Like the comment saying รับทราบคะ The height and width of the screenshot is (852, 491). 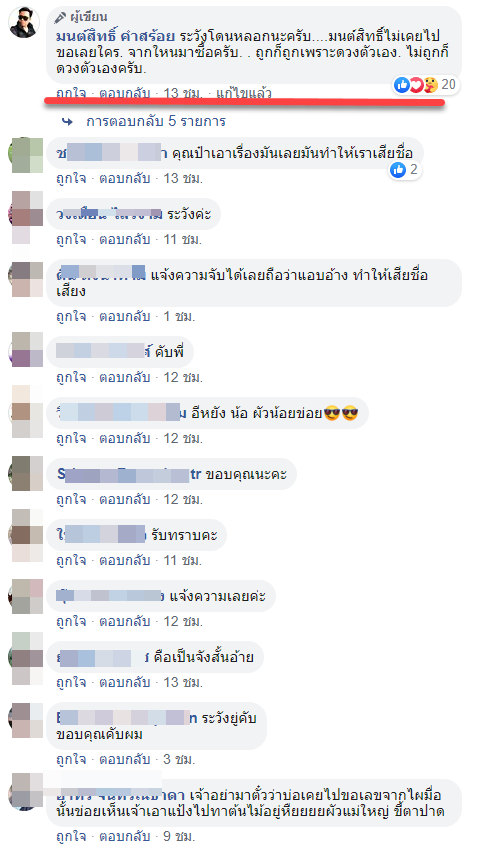(x=71, y=560)
